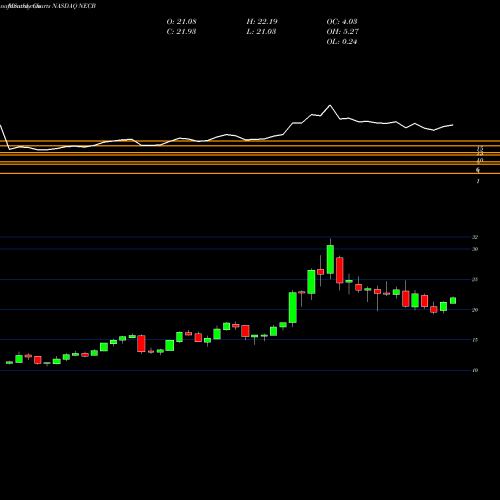Click the indicator-panel axis label 1 beneath the orange lines
Viewport: 500px width, 500px height.
[478, 181]
